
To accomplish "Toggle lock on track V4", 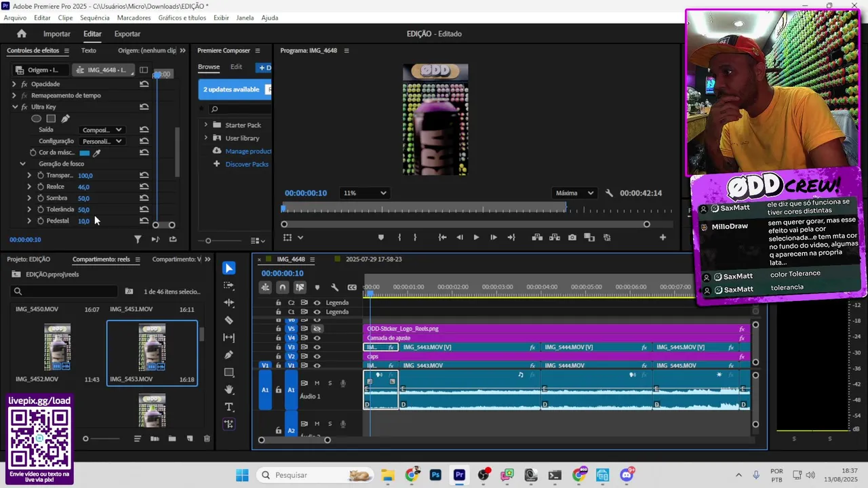I will click(x=278, y=338).
